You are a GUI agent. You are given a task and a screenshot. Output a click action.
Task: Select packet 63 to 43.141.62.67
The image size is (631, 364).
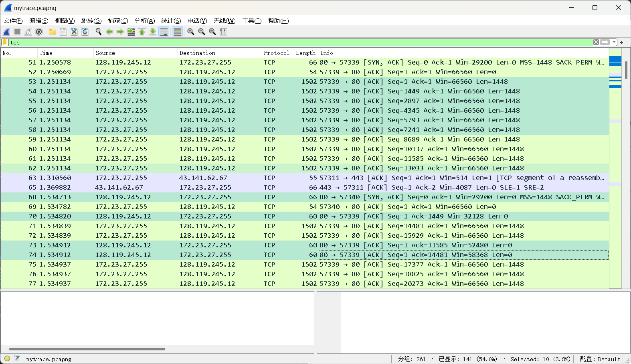tap(305, 178)
